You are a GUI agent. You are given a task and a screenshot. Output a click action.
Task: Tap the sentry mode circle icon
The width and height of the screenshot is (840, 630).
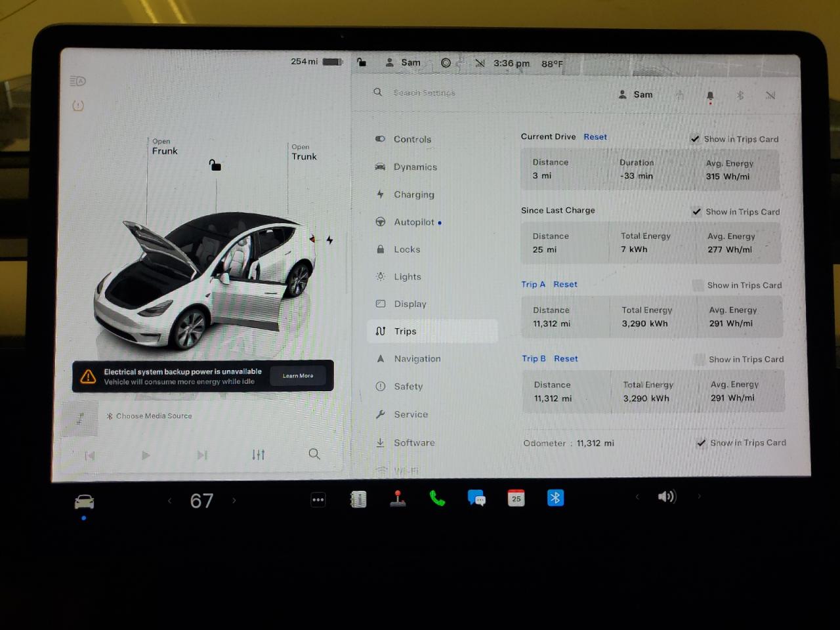tap(446, 63)
